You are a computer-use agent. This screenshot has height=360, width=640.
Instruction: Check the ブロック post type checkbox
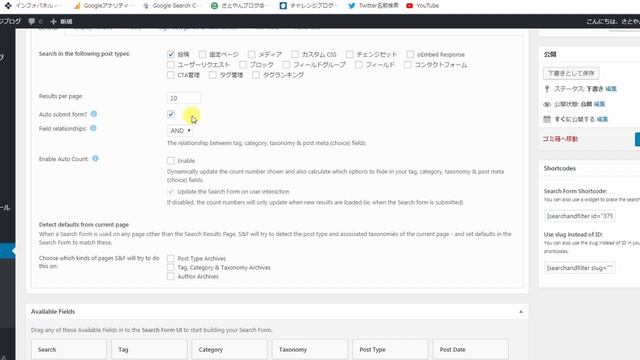click(x=243, y=64)
